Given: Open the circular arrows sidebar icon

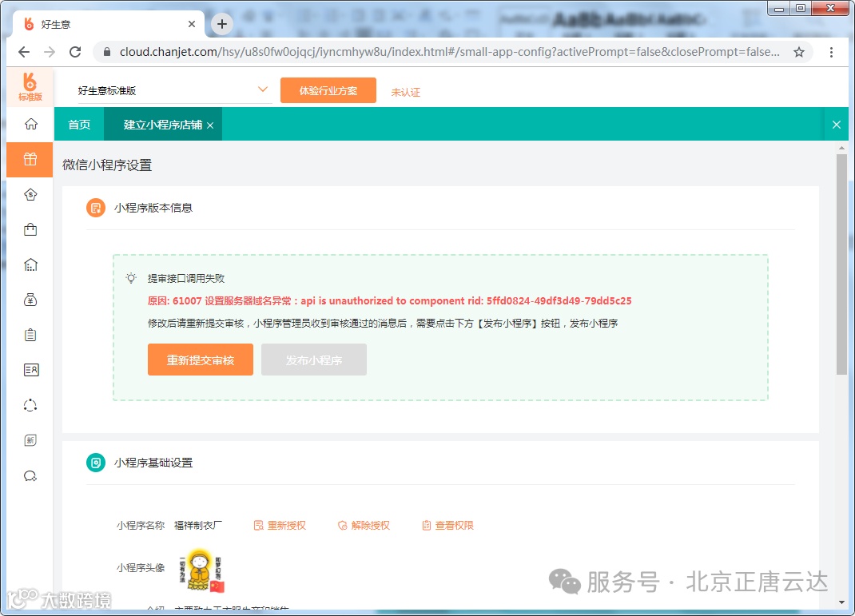Looking at the screenshot, I should pos(30,405).
